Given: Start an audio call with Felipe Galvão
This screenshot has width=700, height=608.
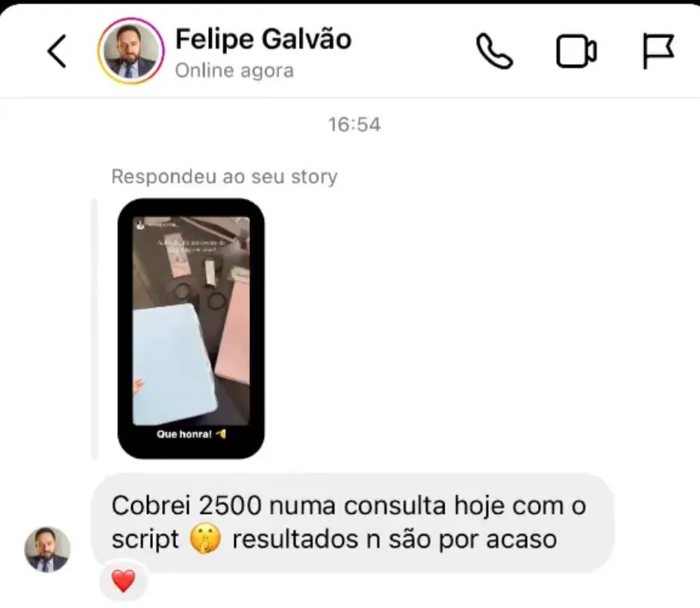Looking at the screenshot, I should (x=495, y=51).
